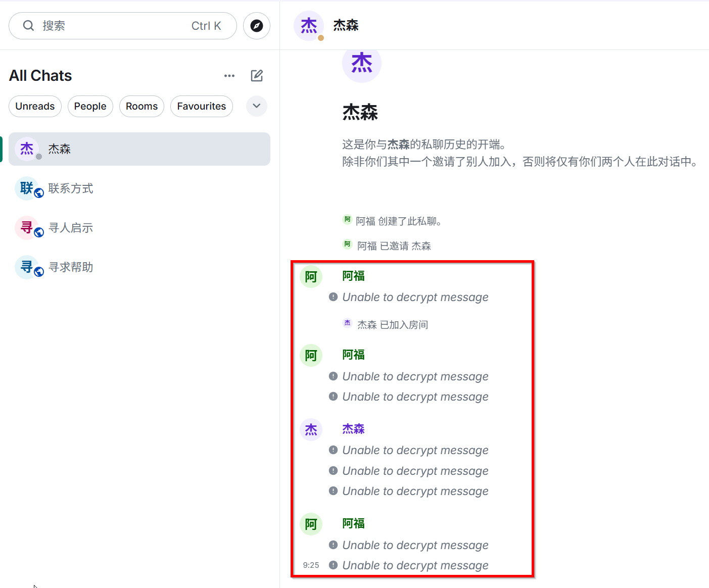Filter chats by Favourites

(x=202, y=106)
